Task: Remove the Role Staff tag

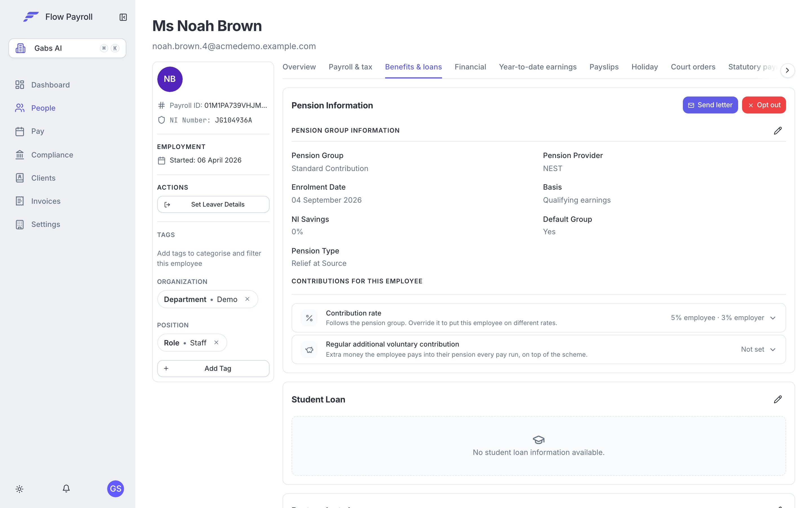Action: click(217, 342)
